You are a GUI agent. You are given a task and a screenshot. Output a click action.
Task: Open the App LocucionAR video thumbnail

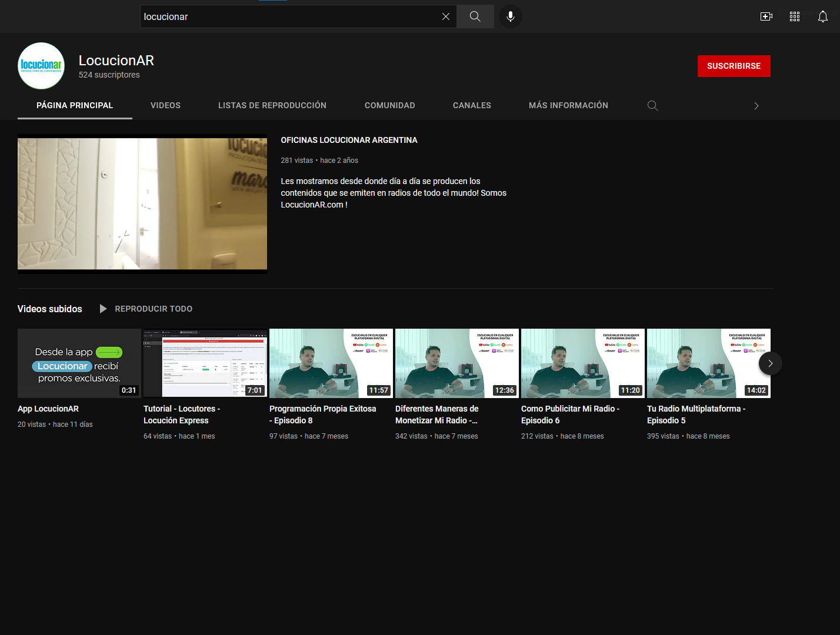79,363
